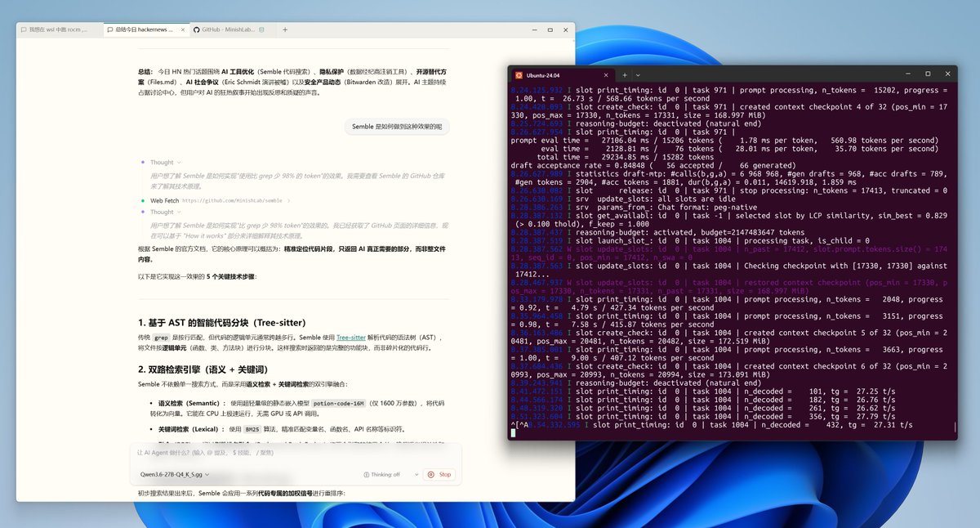Screen dimensions: 980x528
Task: Click the 'Semble 是如何做到这种效果的呢' user message
Action: (396, 127)
